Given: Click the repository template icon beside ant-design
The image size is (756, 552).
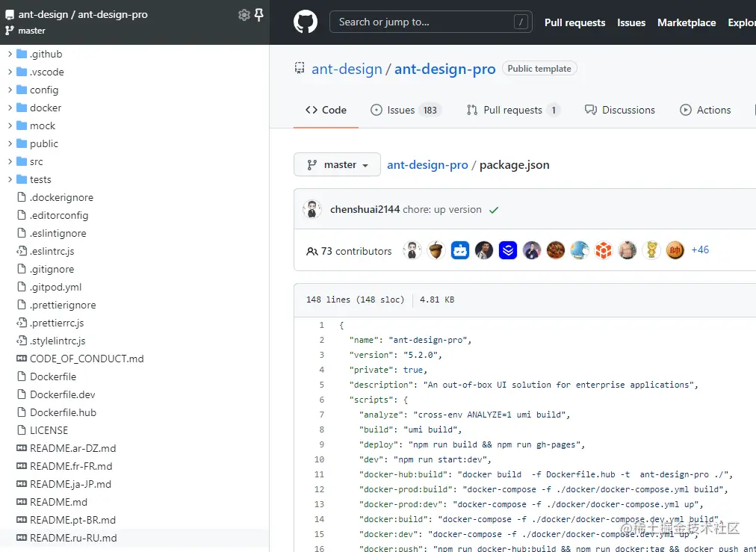Looking at the screenshot, I should click(x=300, y=69).
